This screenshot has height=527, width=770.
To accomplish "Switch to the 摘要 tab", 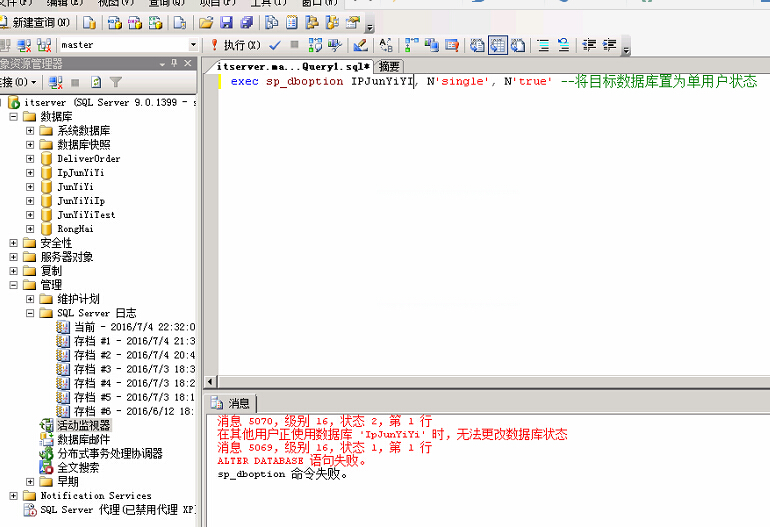I will coord(389,66).
